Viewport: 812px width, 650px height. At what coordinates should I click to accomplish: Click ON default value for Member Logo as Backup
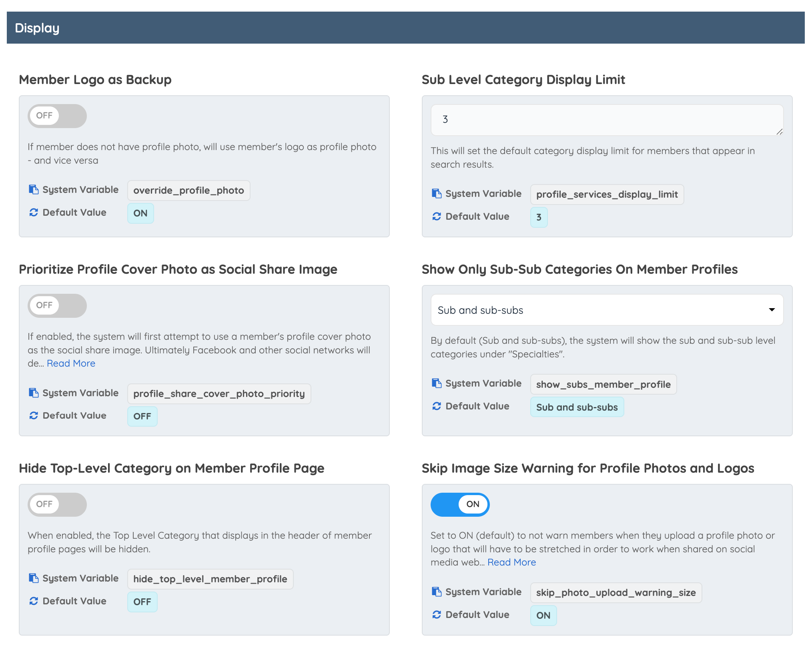click(140, 213)
